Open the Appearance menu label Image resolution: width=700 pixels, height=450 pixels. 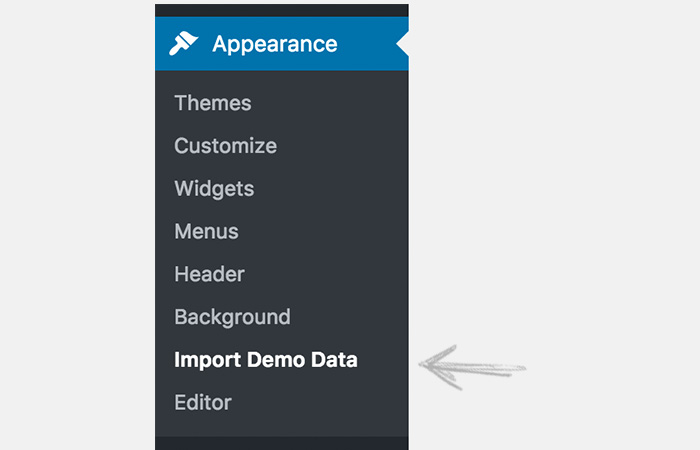tap(275, 44)
